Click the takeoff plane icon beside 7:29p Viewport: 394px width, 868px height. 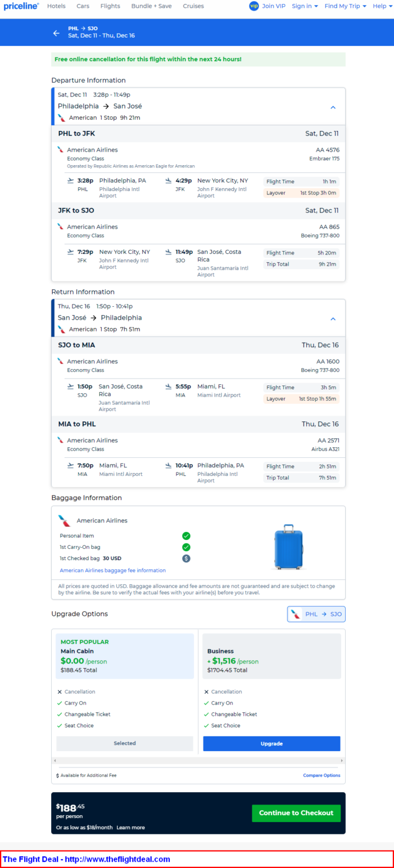pyautogui.click(x=71, y=252)
